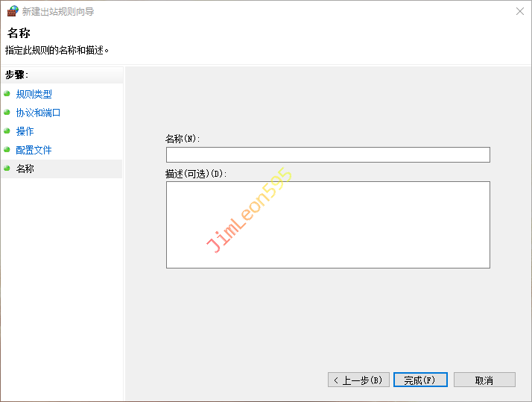Click the 描述(可选)(D): field label
Viewport: 532px width, 402px height.
[195, 173]
